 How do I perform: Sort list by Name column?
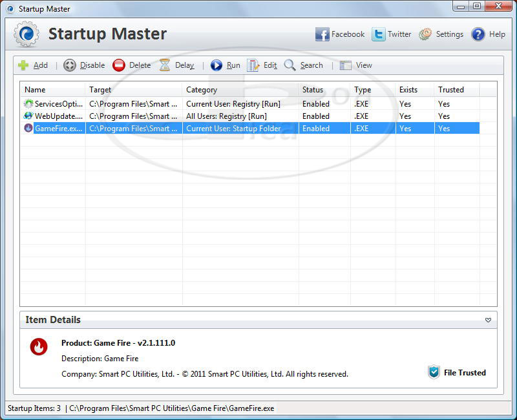(x=52, y=90)
